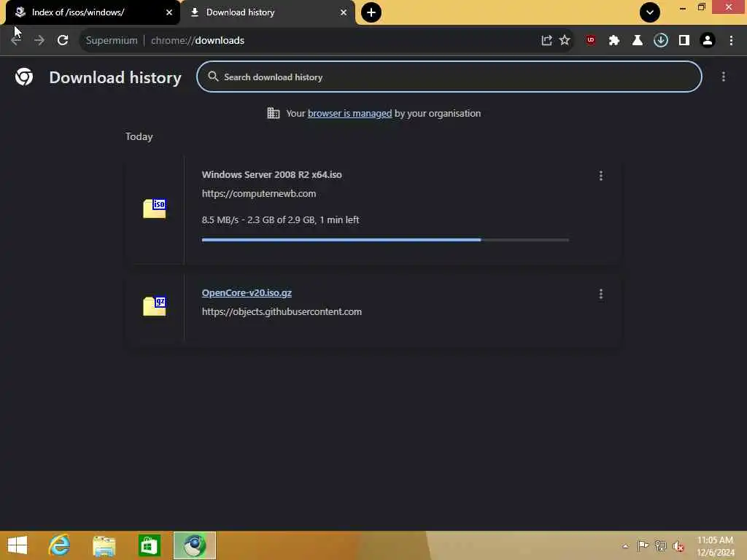The height and width of the screenshot is (560, 747).
Task: Open downloads page more actions menu
Action: click(x=723, y=77)
